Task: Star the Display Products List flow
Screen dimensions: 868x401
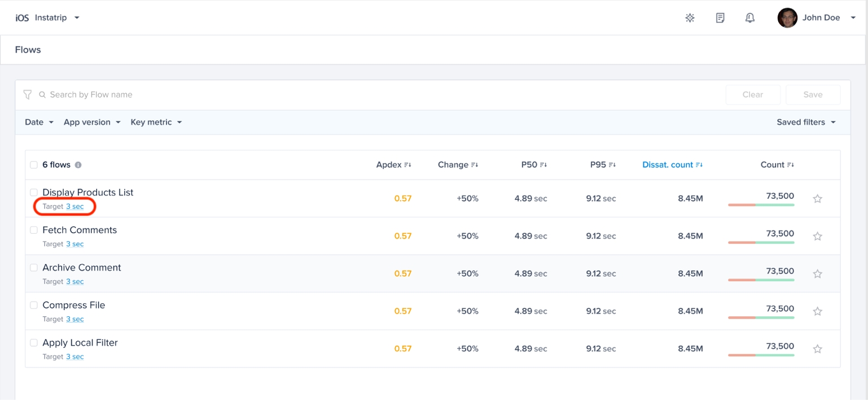Action: pos(817,199)
